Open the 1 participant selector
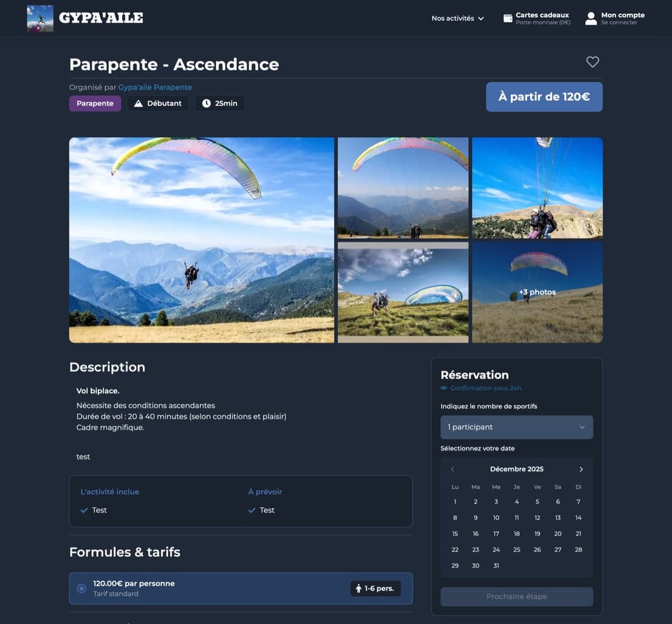 point(516,427)
